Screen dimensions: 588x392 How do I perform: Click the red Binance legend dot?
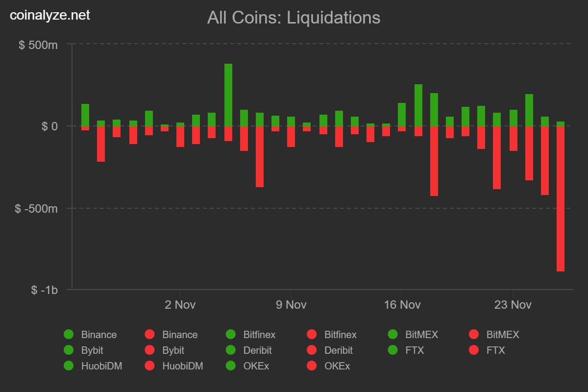pos(149,335)
